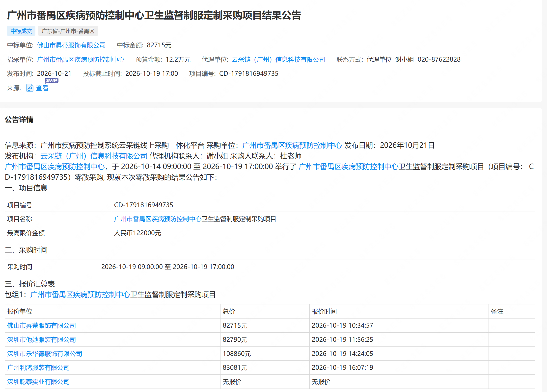Open 发布机构 link 云采链（广州）信息科技有限公司
Viewport: 547px width, 392px height.
click(x=94, y=156)
